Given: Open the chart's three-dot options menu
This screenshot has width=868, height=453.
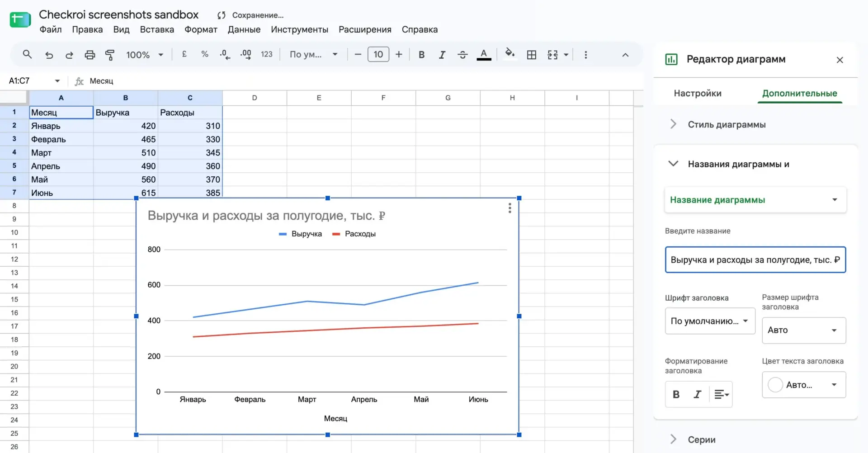Looking at the screenshot, I should tap(509, 208).
